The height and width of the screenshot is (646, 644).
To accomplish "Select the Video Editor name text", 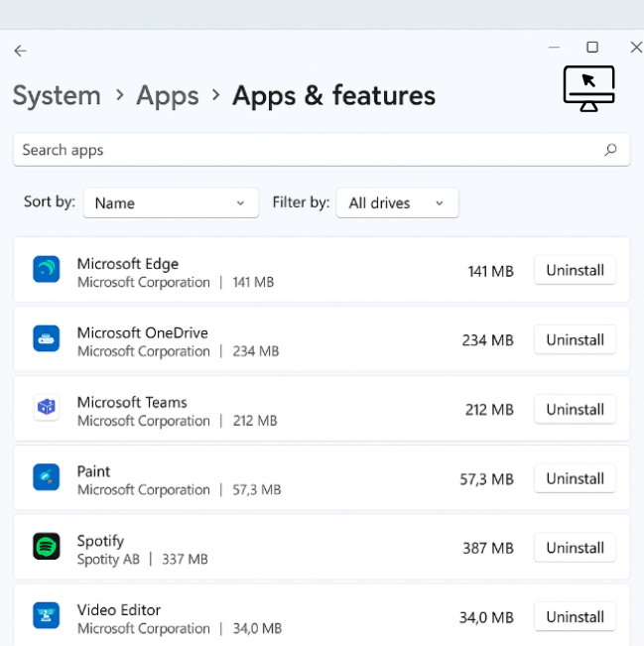I will (119, 610).
